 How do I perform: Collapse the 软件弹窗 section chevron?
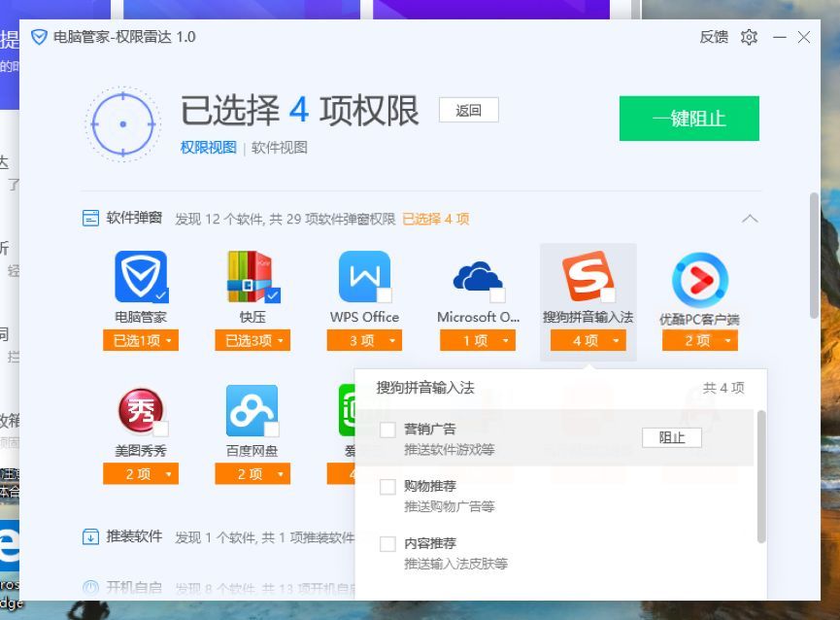pos(750,218)
